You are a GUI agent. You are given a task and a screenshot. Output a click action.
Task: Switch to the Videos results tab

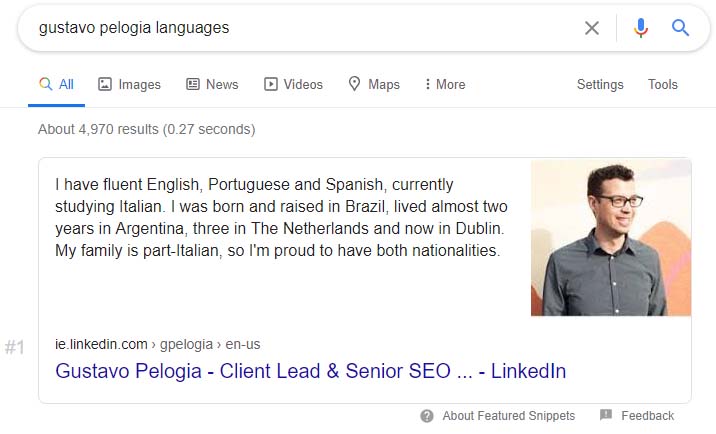pos(293,84)
